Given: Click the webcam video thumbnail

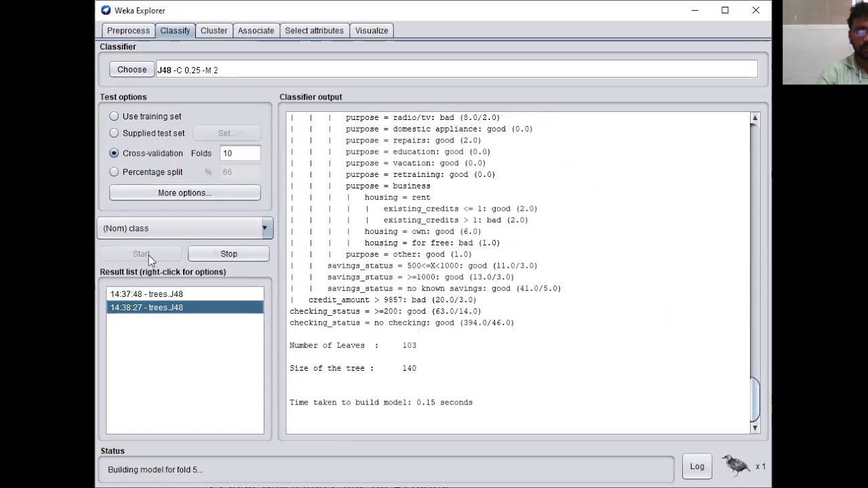Looking at the screenshot, I should [825, 42].
